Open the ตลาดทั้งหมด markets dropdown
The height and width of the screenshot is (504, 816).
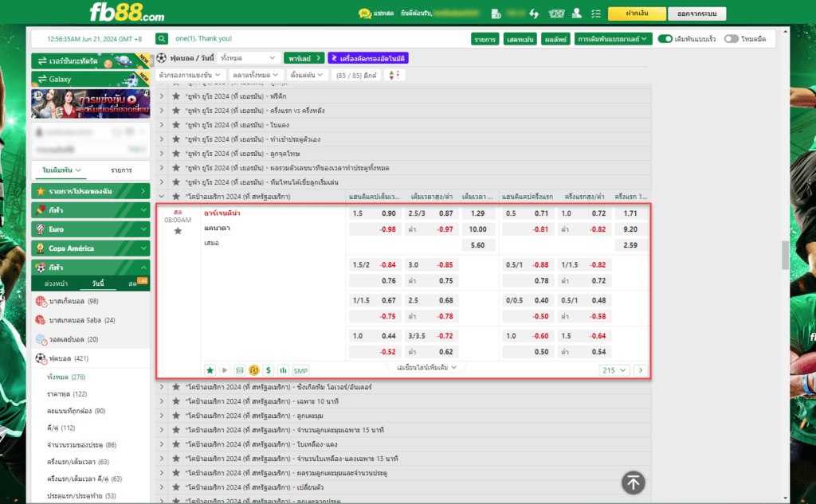[256, 76]
